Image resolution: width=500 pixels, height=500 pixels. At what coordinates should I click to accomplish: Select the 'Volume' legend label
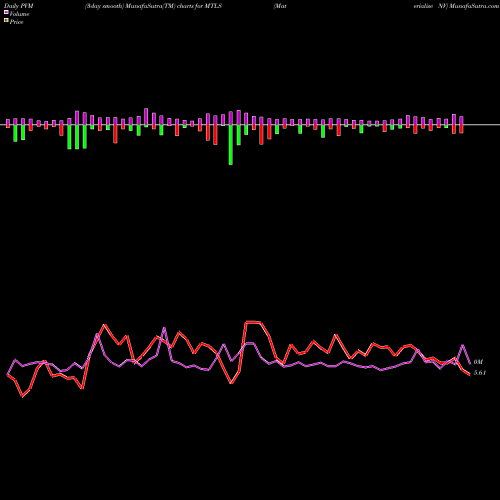[19, 14]
